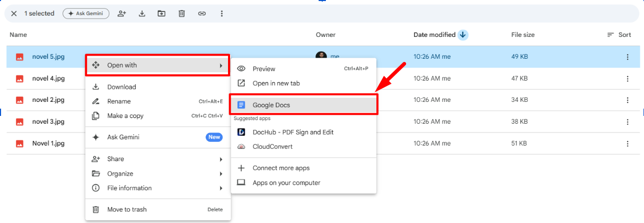Expand the File information submenu
Screen dimensions: 644x223
[158, 188]
